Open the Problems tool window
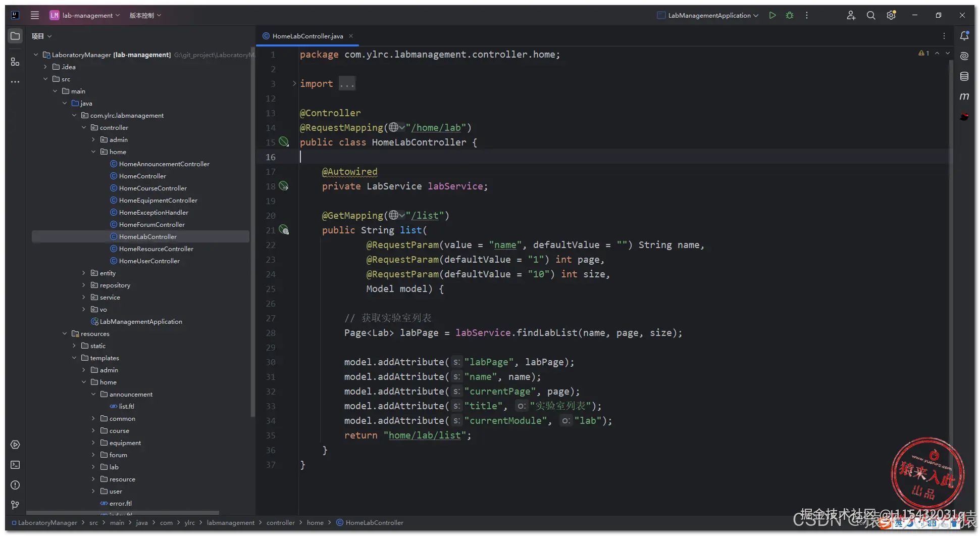 (15, 485)
